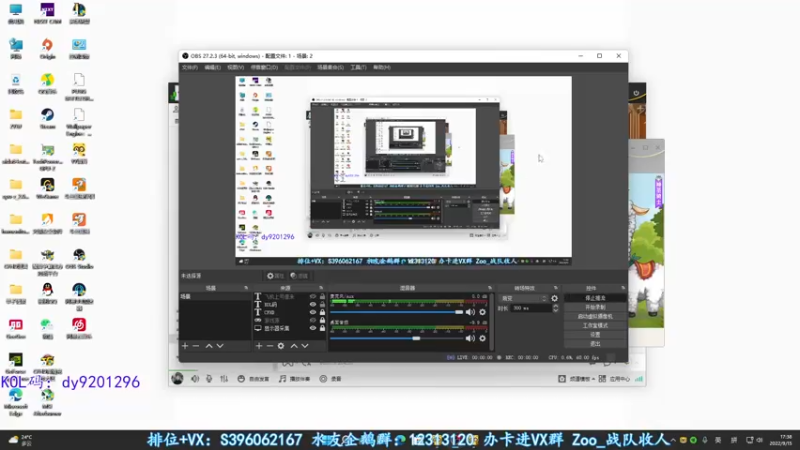Open source properties via the Sources gear icon
The height and width of the screenshot is (450, 800).
pyautogui.click(x=281, y=346)
